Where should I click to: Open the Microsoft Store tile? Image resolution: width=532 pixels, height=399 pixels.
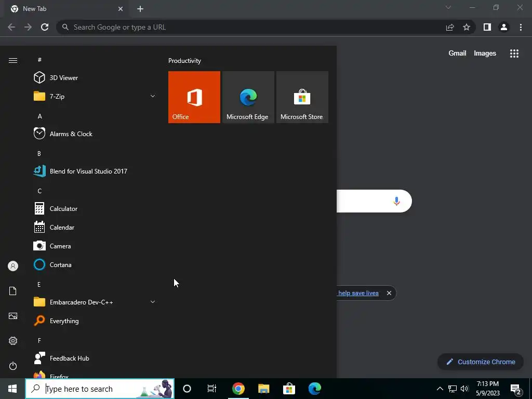[x=302, y=97]
